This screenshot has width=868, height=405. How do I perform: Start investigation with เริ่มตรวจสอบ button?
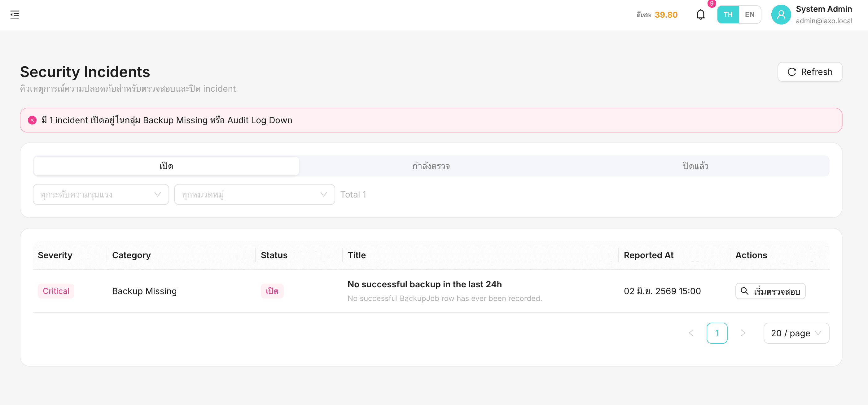coord(770,291)
